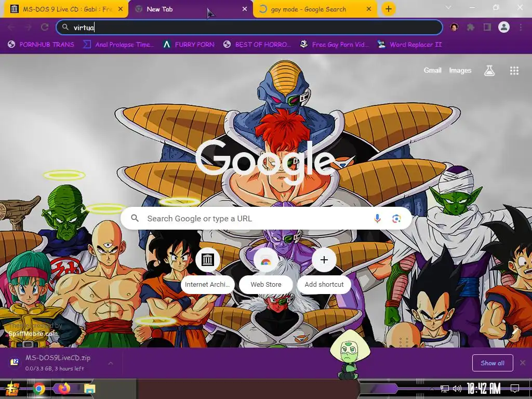Open the volume tray icon
Screen dimensions: 532x399
click(x=457, y=389)
